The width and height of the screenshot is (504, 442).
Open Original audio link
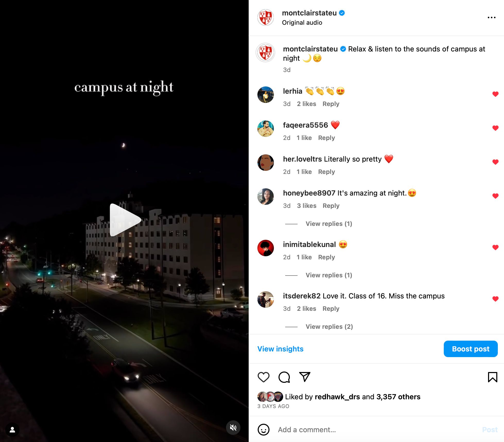[x=302, y=23]
